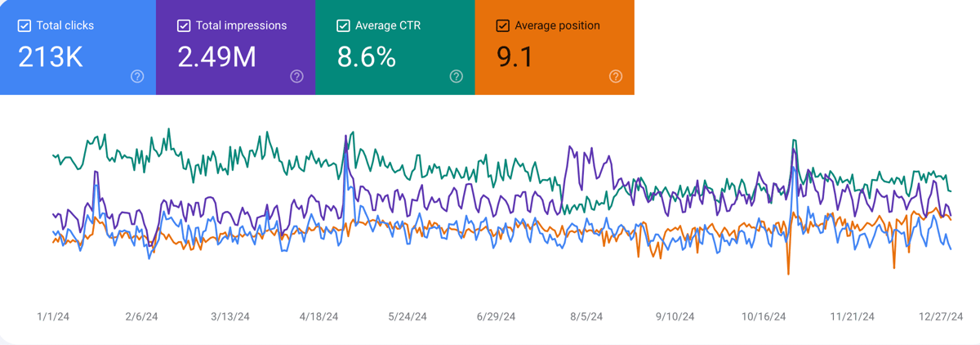Click the 1/1/24 date axis label
The height and width of the screenshot is (345, 980).
tap(53, 316)
